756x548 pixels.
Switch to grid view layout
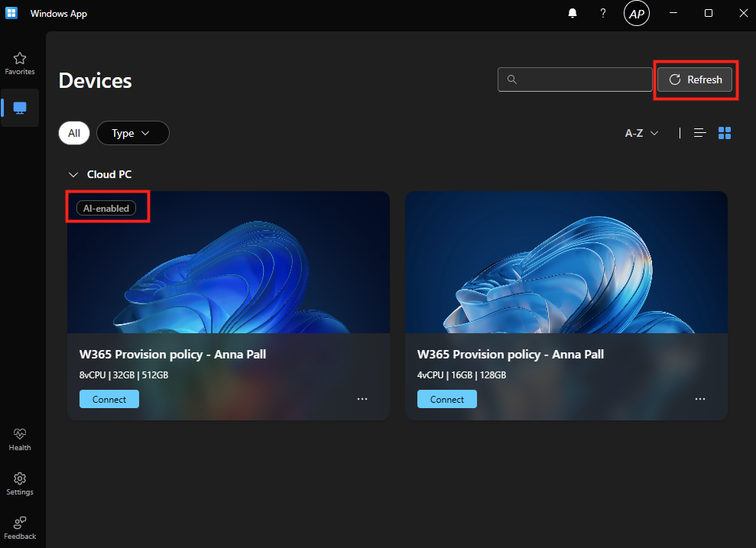pos(725,133)
